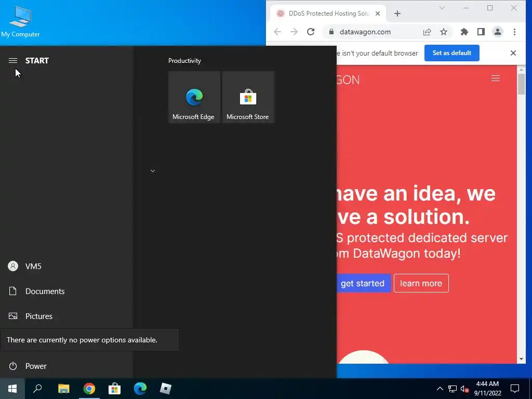The height and width of the screenshot is (399, 532).
Task: Open taskbar search magnifier
Action: pyautogui.click(x=37, y=389)
